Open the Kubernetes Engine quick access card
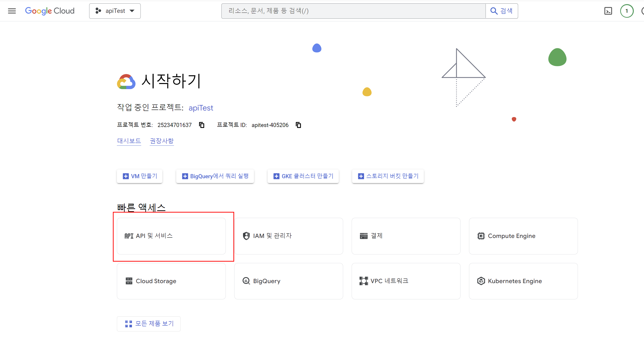 point(523,281)
